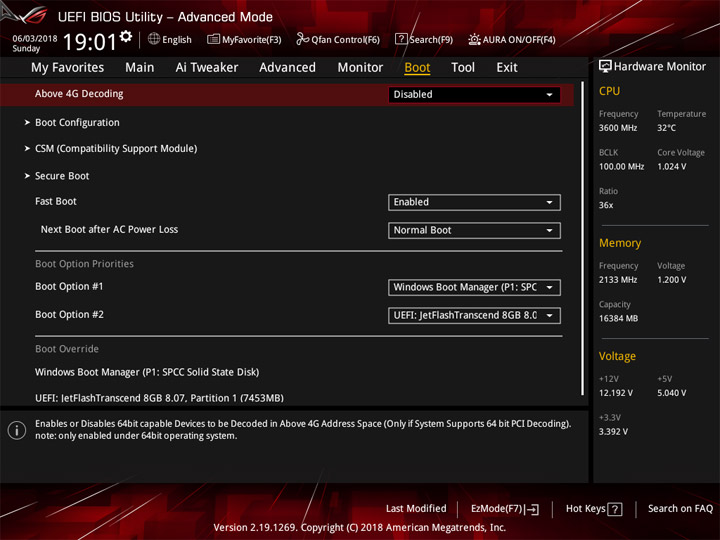The image size is (720, 540).
Task: Click the CPU Ratio value 36x
Action: (606, 205)
